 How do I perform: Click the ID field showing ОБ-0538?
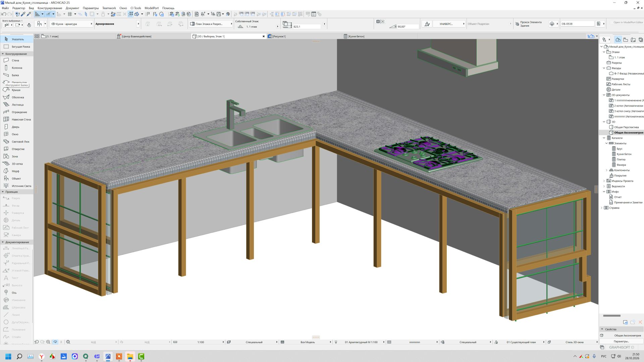coord(577,24)
